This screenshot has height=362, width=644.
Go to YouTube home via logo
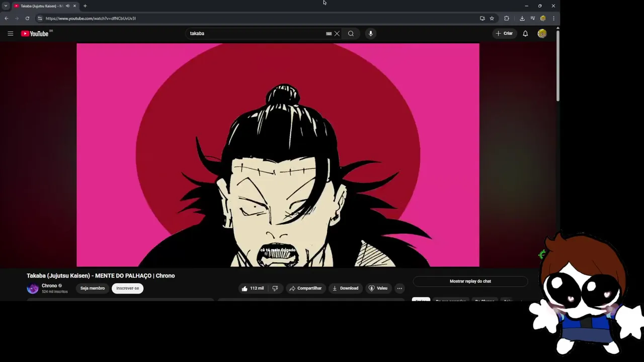pyautogui.click(x=35, y=34)
